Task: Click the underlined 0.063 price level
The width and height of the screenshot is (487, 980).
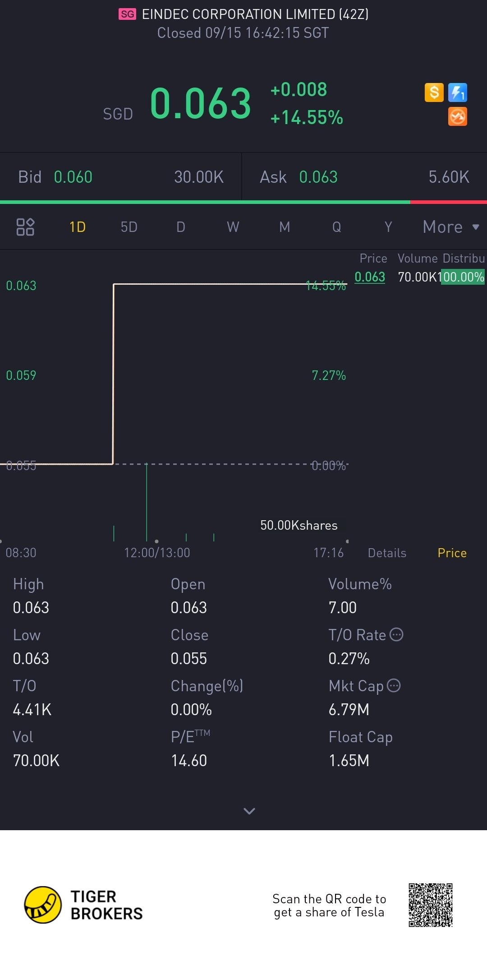Action: pyautogui.click(x=370, y=277)
